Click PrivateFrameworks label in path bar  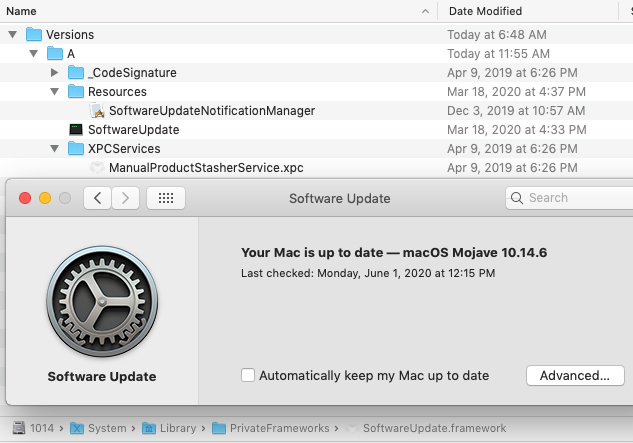[280, 428]
